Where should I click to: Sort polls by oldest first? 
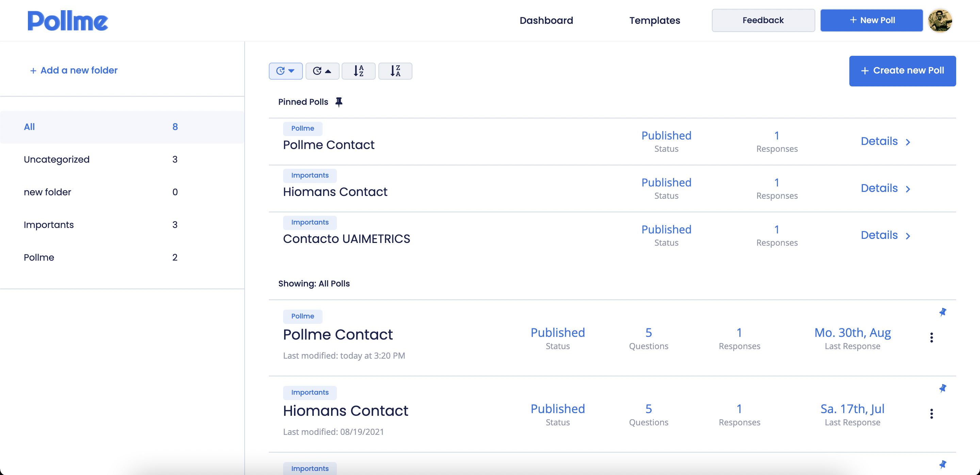pyautogui.click(x=322, y=71)
